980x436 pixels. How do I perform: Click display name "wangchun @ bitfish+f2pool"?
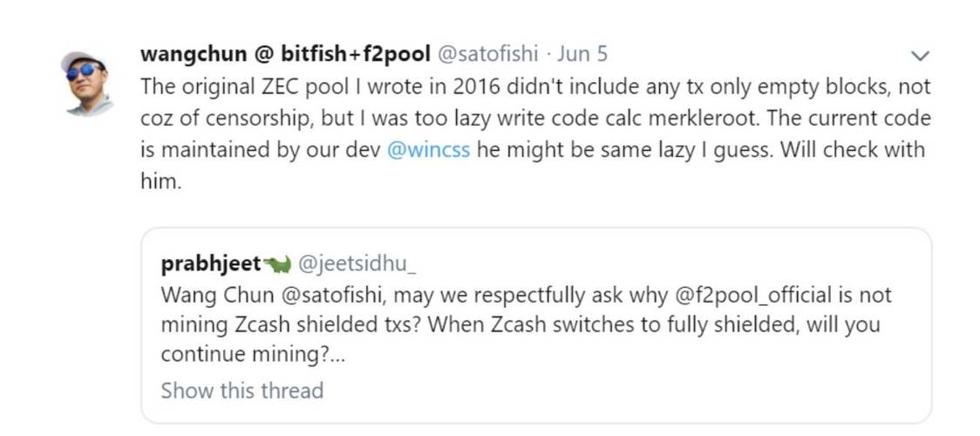click(284, 54)
